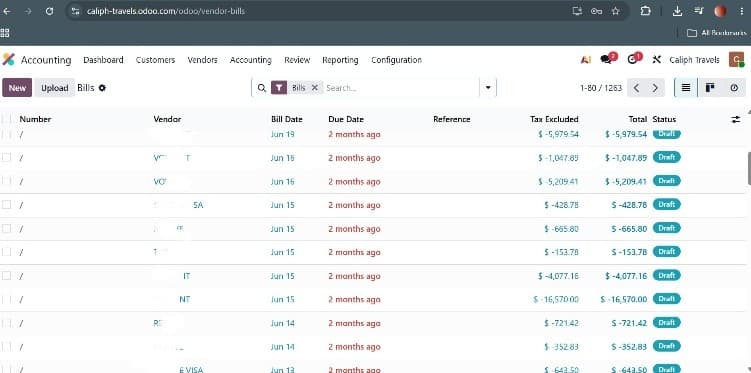Image resolution: width=751 pixels, height=373 pixels.
Task: Sort by the Vendor column header
Action: [167, 119]
